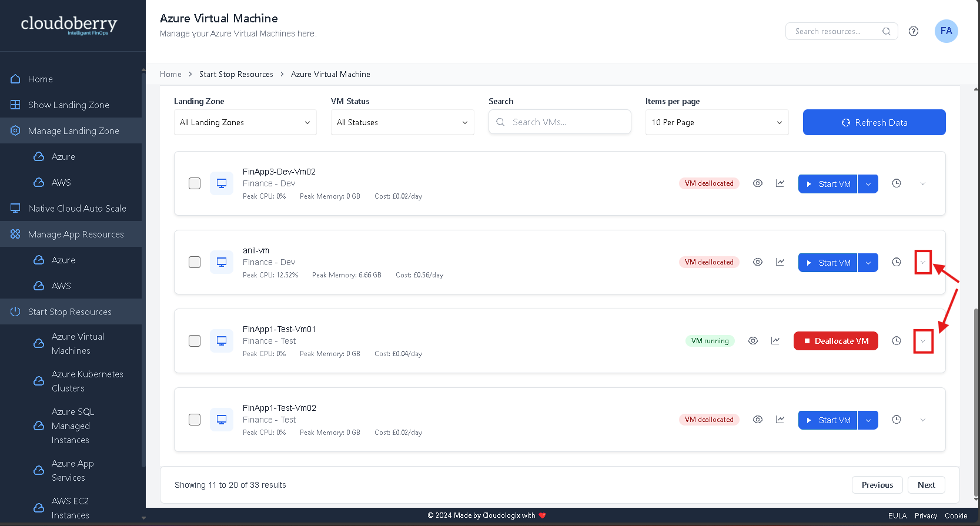The height and width of the screenshot is (526, 980).
Task: Click the eye icon for FinApp1-Test-Vm01
Action: (x=753, y=341)
